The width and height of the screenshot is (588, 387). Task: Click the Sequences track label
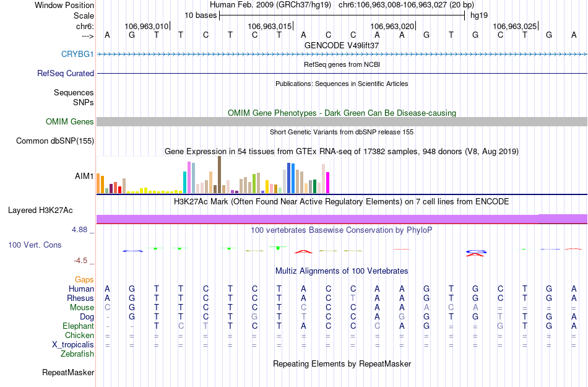click(74, 93)
